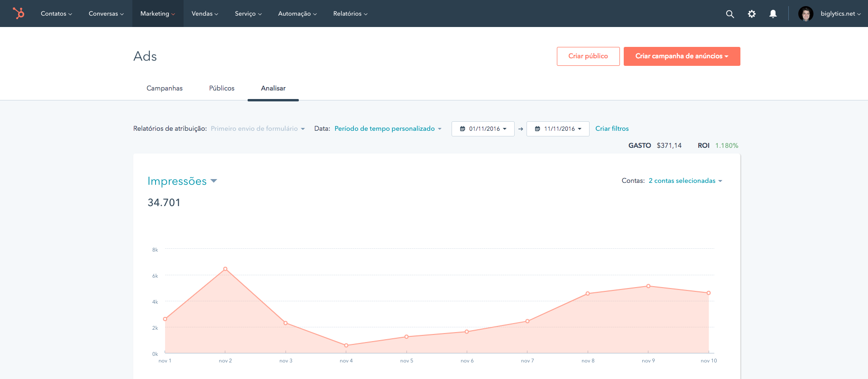Expand Primeiro envio de formulário selector
This screenshot has width=868, height=379.
point(258,129)
